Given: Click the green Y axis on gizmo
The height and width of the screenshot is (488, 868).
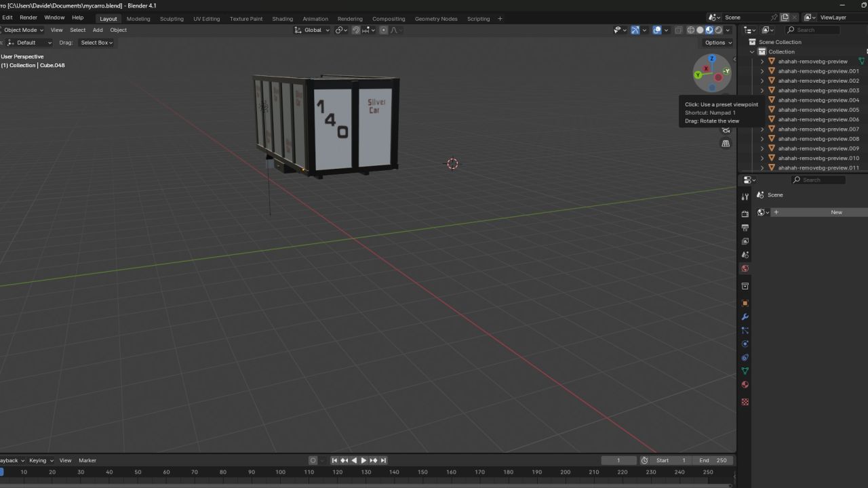Looking at the screenshot, I should pyautogui.click(x=698, y=75).
